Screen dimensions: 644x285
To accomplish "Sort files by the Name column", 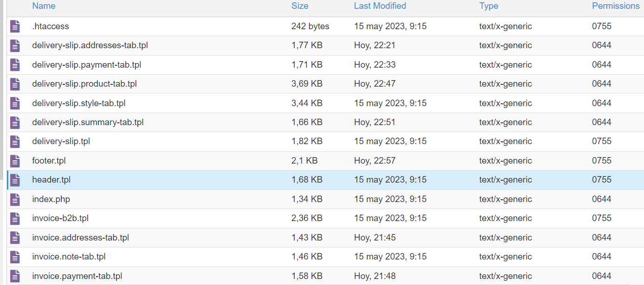I will [44, 6].
